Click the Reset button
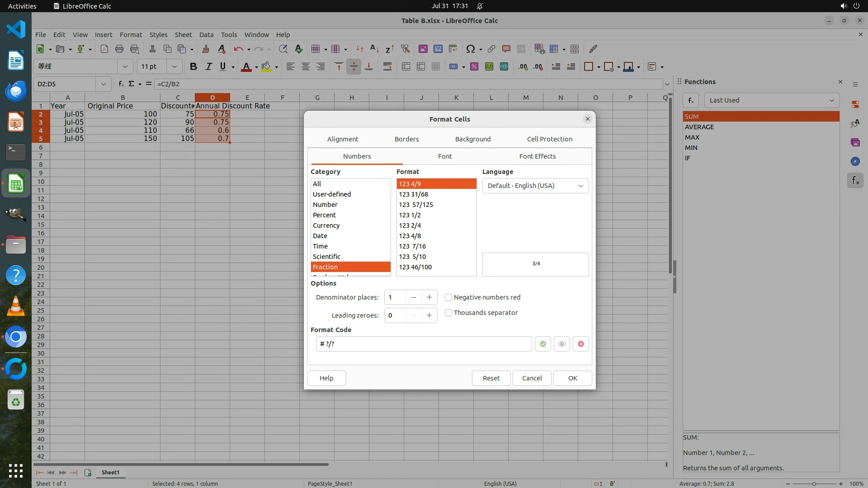Screen dimensions: 868x488 pos(491,378)
